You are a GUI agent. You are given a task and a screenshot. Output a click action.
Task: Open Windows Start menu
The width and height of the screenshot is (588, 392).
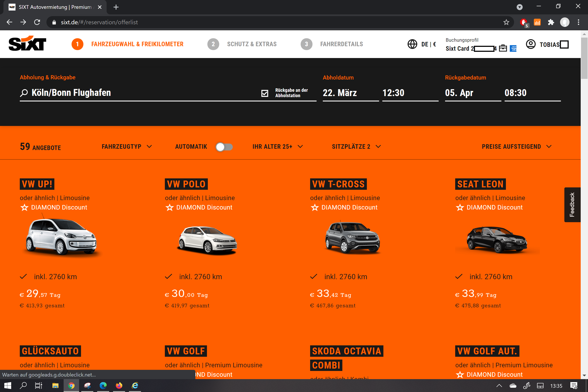pyautogui.click(x=8, y=386)
